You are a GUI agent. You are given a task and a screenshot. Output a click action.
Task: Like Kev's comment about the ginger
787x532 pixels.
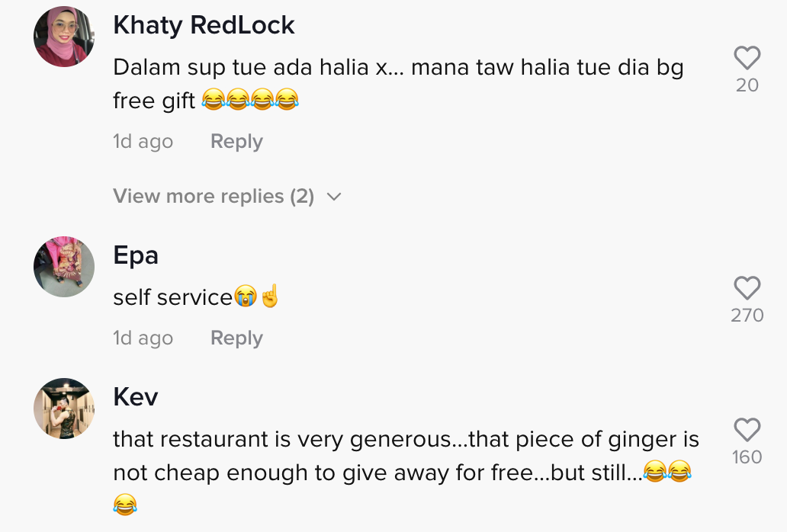pyautogui.click(x=747, y=430)
